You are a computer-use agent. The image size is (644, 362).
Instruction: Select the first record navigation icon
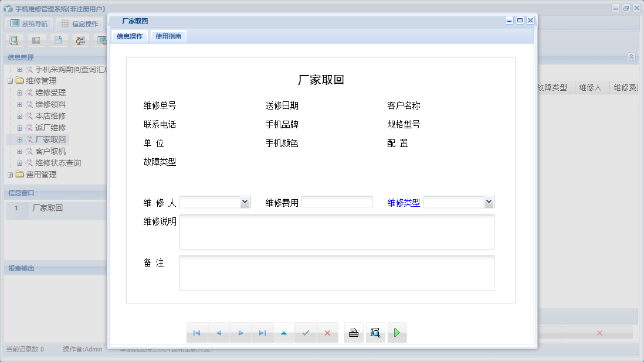point(197,333)
